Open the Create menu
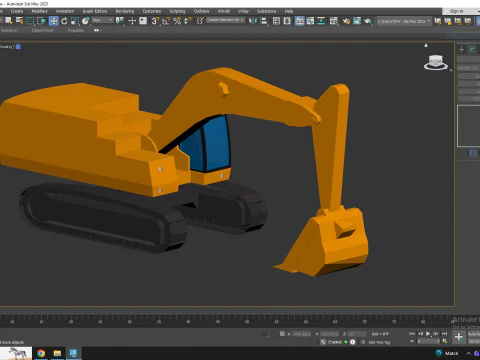 [x=17, y=11]
